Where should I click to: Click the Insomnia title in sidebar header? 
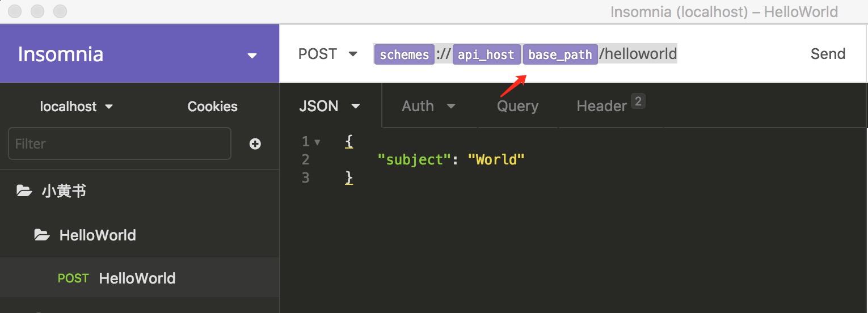coord(61,54)
